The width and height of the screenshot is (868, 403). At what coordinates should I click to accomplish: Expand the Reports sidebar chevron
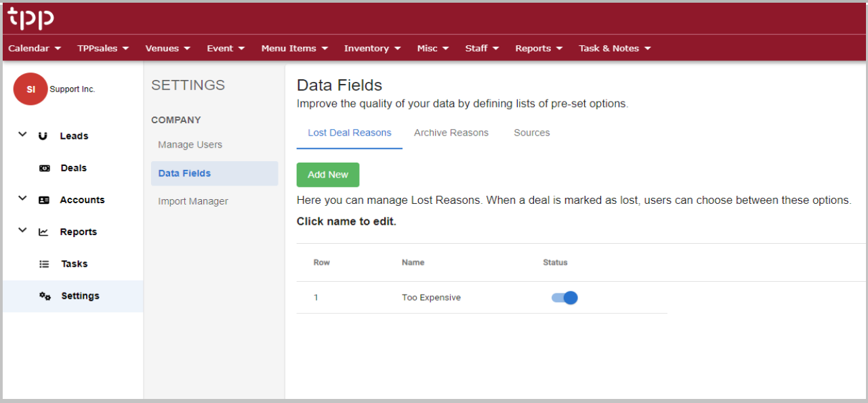22,230
